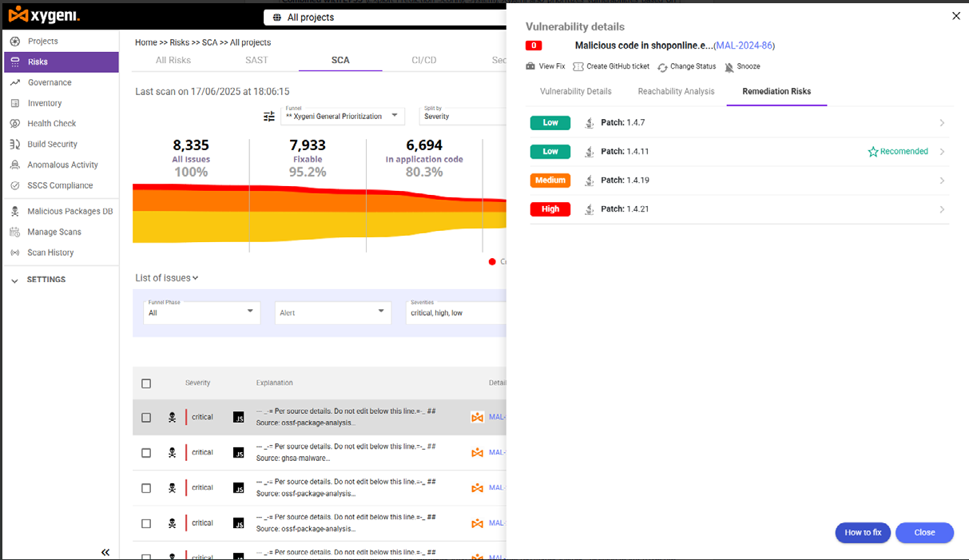Click the Alert filter field
The height and width of the screenshot is (560, 969).
(333, 313)
